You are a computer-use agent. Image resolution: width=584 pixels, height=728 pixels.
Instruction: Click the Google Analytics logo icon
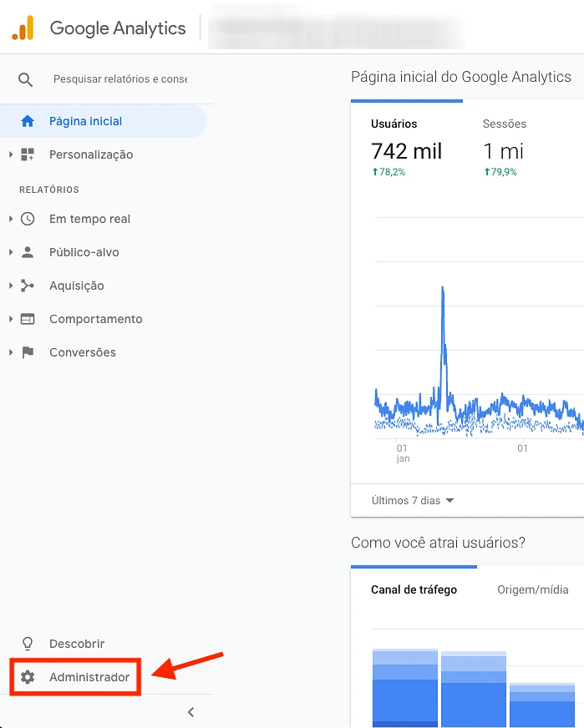click(23, 28)
